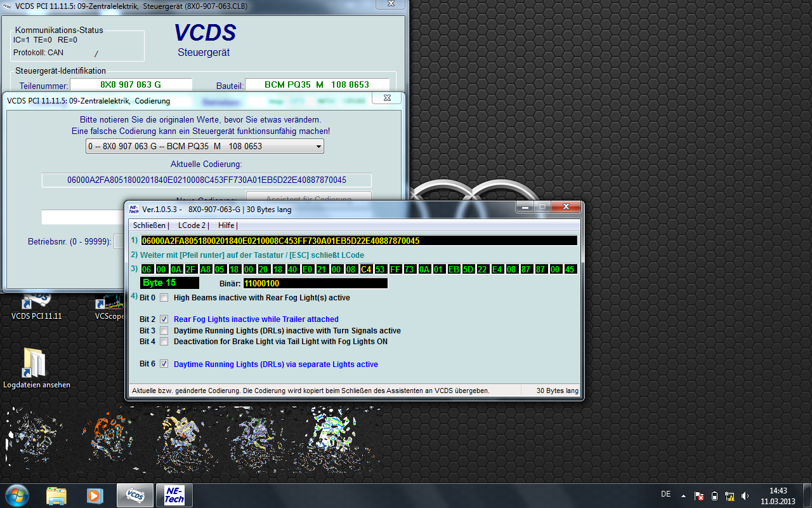Select byte cell E4

pos(497,269)
